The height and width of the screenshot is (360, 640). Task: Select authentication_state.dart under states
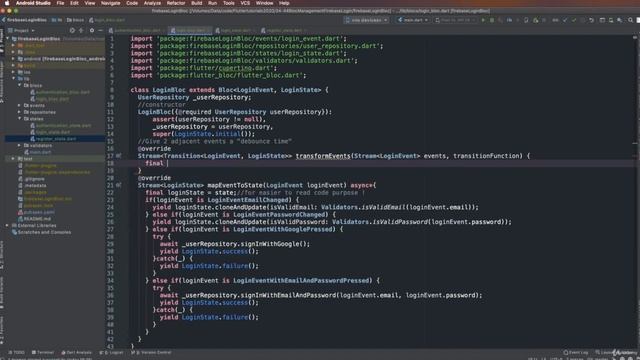click(61, 125)
